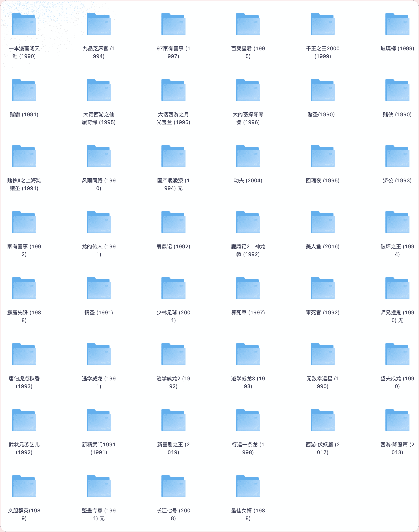Select the 龙的传人 (1991) folder
419x532 pixels.
pyautogui.click(x=99, y=222)
